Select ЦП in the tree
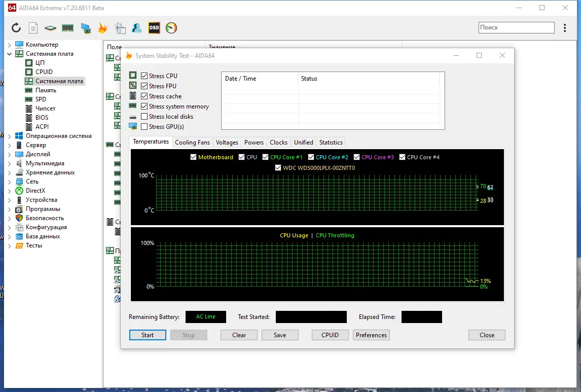The width and height of the screenshot is (581, 392). (x=40, y=62)
